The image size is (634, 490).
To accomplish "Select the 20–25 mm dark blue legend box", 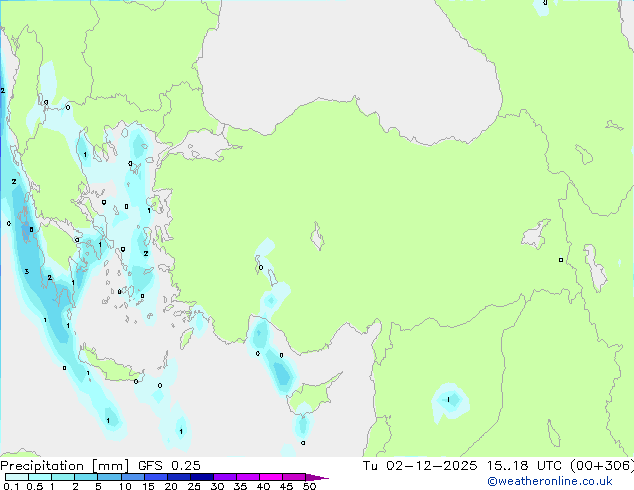I will pyautogui.click(x=178, y=477).
